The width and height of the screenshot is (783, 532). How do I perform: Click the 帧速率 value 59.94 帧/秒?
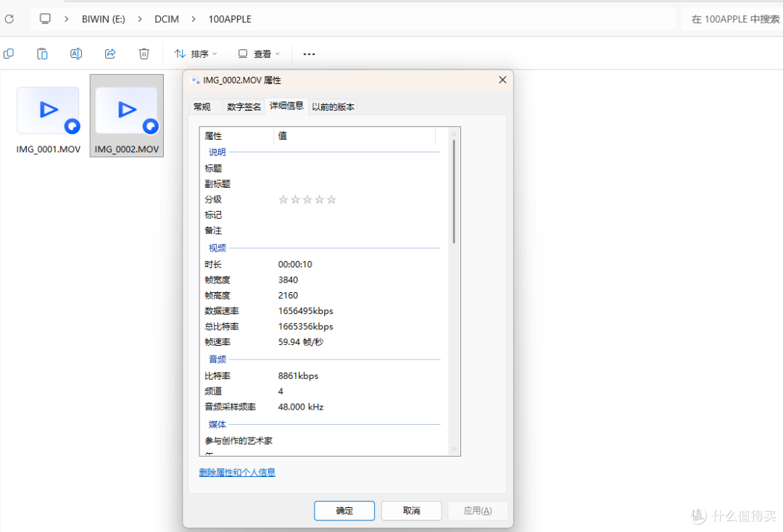click(301, 342)
